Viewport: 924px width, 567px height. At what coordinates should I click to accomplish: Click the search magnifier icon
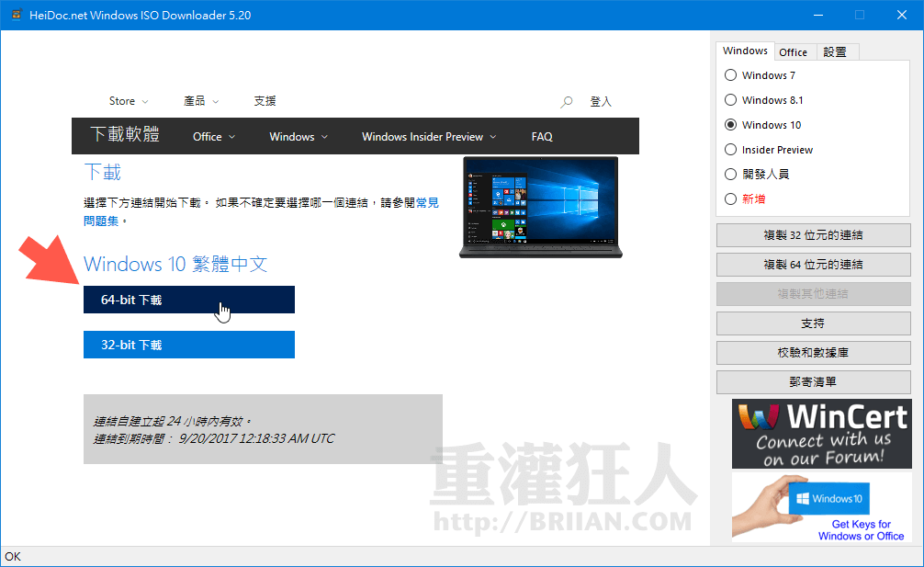pyautogui.click(x=567, y=101)
